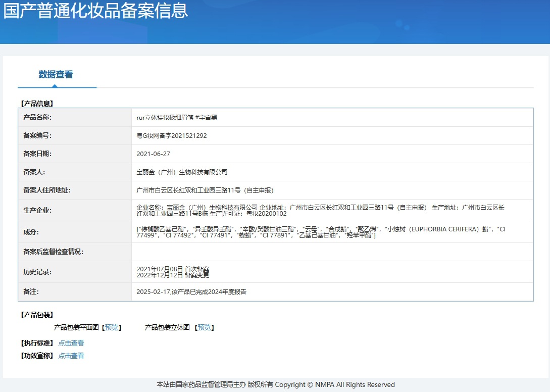Viewport: 550px width, 392px height.
Task: Click the record 2021年07月08日 首次备案
Action: (173, 269)
